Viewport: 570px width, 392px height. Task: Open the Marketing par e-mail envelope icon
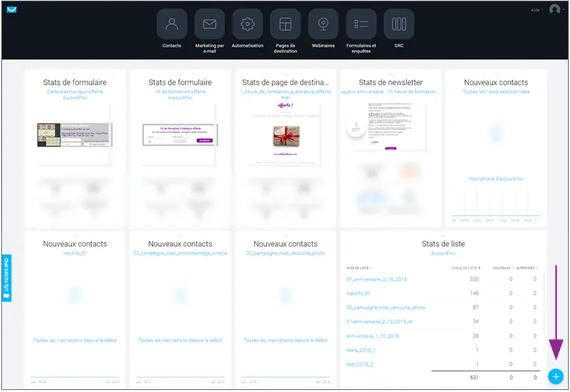209,24
